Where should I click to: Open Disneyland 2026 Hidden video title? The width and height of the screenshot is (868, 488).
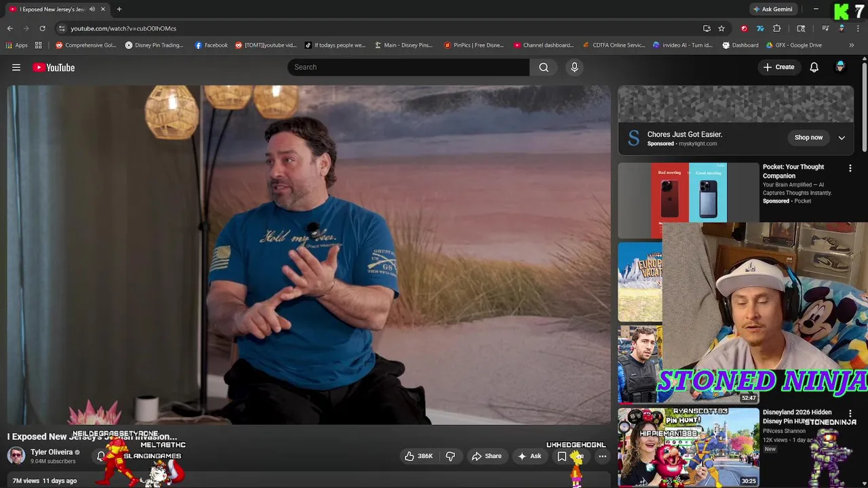tap(797, 416)
